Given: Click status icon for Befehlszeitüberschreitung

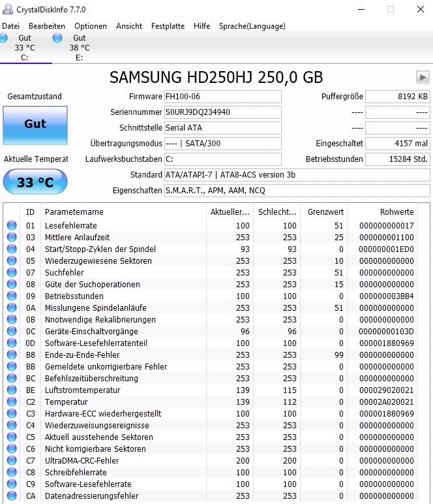Looking at the screenshot, I should pos(12,378).
